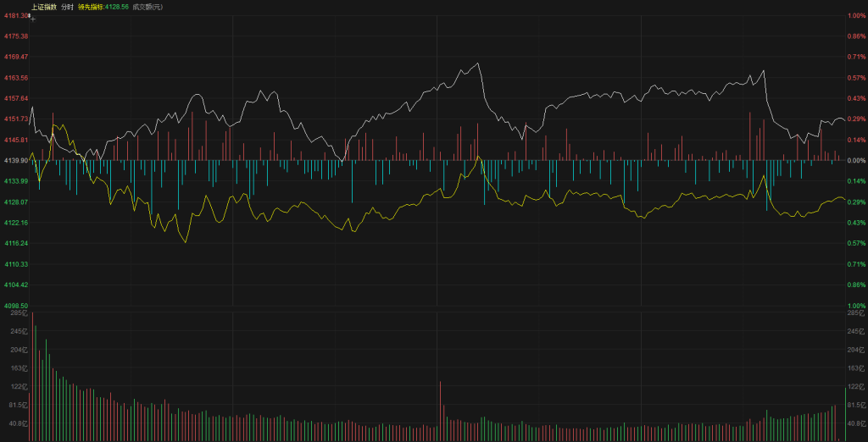Select the 领先指标 leading indicator label
The image size is (868, 442).
pos(114,7)
